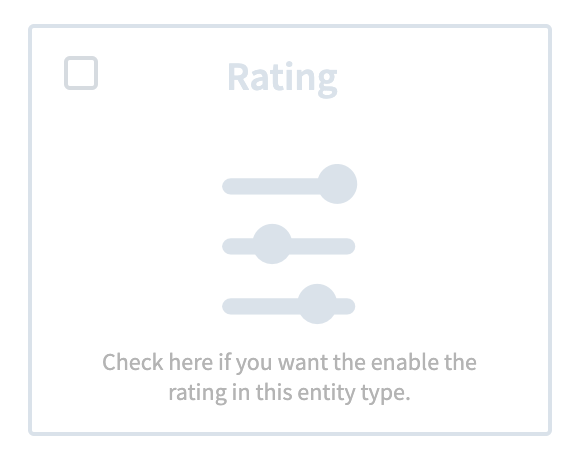Viewport: 582px width, 464px height.
Task: Click the word 'you' in description
Action: coord(254,364)
